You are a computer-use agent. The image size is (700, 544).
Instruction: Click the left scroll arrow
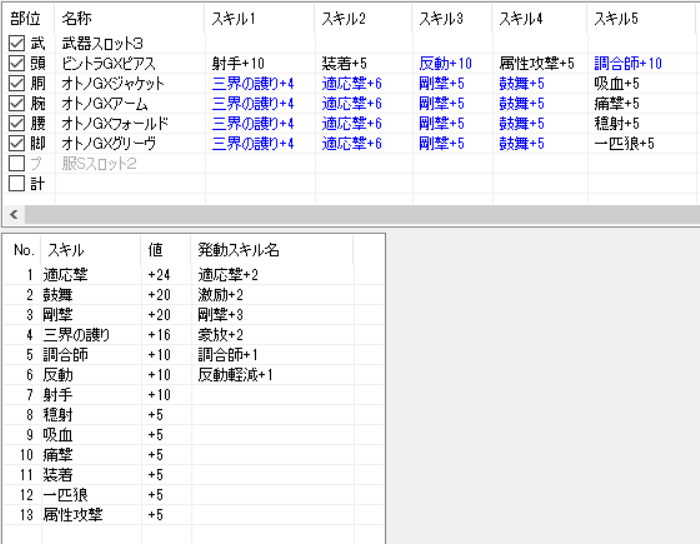(14, 215)
